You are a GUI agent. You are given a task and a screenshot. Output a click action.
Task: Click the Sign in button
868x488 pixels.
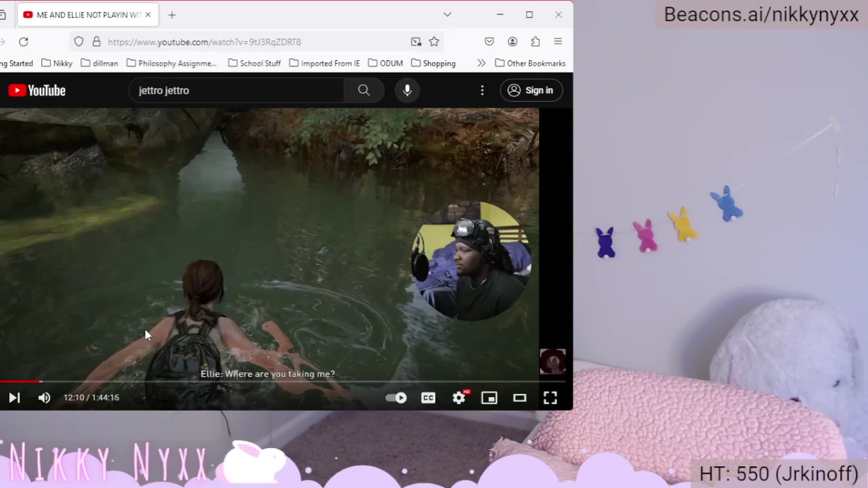point(531,90)
